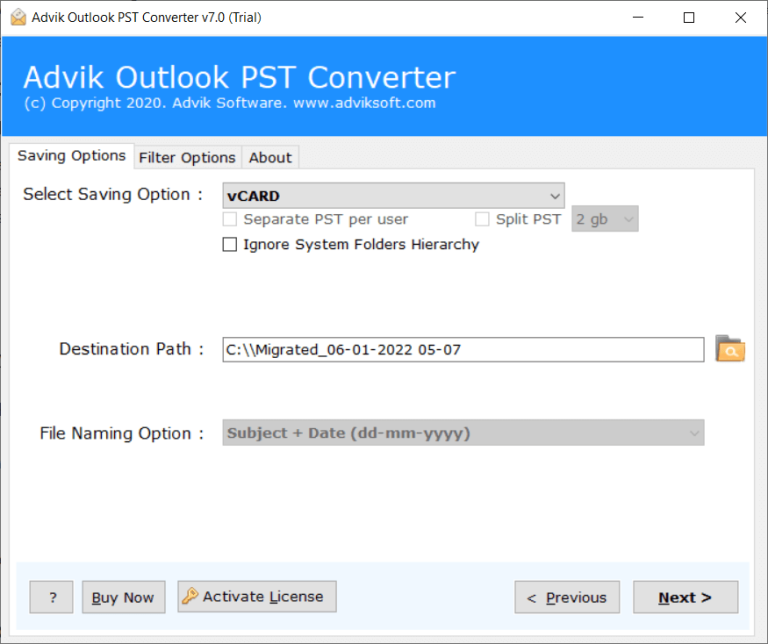The height and width of the screenshot is (644, 768).
Task: Open the Select Saving Option dropdown showing vCARD
Action: (393, 195)
